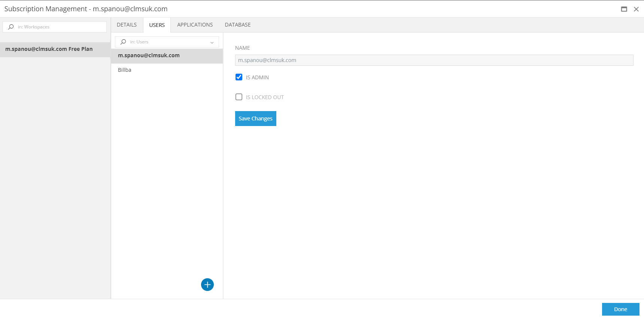644x319 pixels.
Task: Select the Billba user
Action: 167,70
